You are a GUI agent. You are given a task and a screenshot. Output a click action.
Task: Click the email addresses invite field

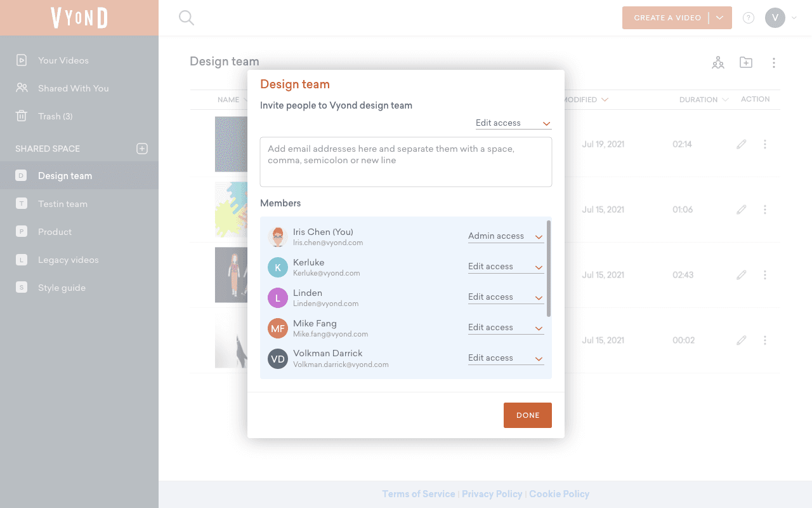point(406,162)
